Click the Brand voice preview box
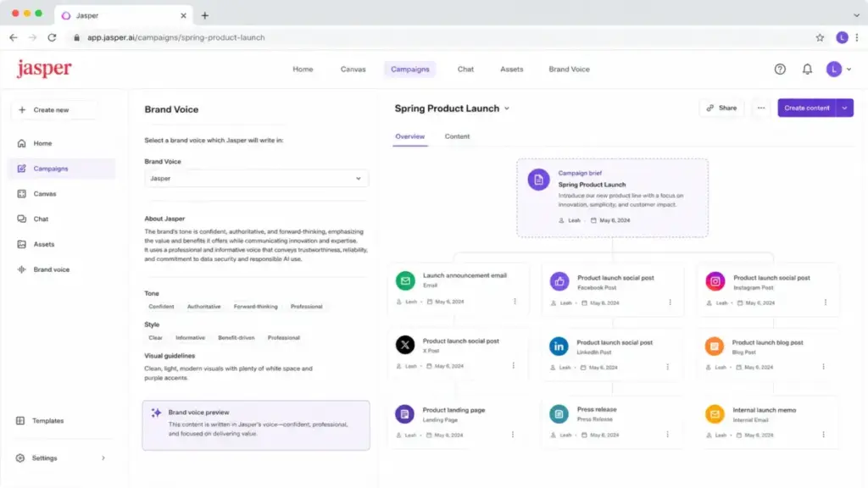 pyautogui.click(x=256, y=425)
